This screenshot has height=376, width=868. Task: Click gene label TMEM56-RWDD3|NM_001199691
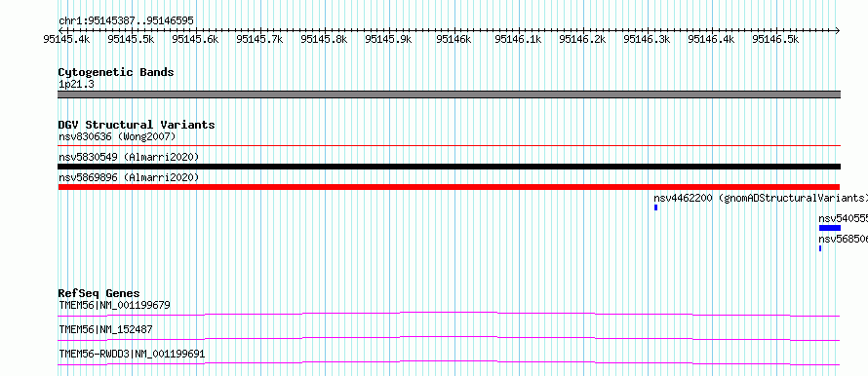pos(132,354)
